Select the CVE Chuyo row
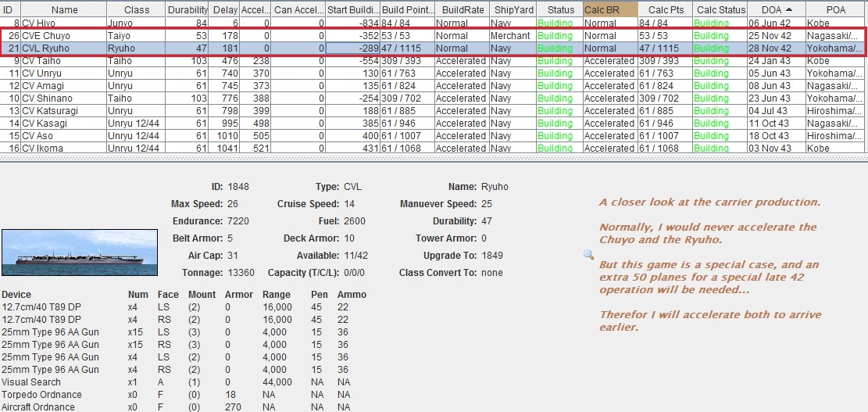Screen dimensions: 868x412 tap(432, 35)
